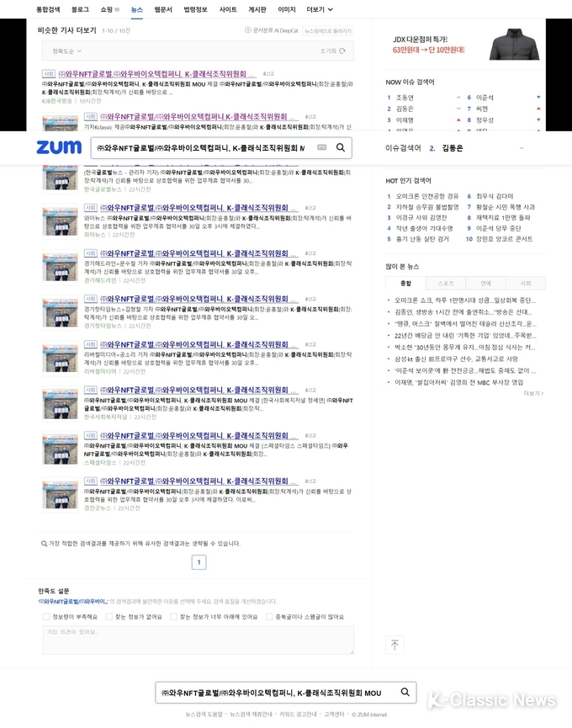
Task: Click the magnifier icon in the top search box
Action: click(341, 147)
